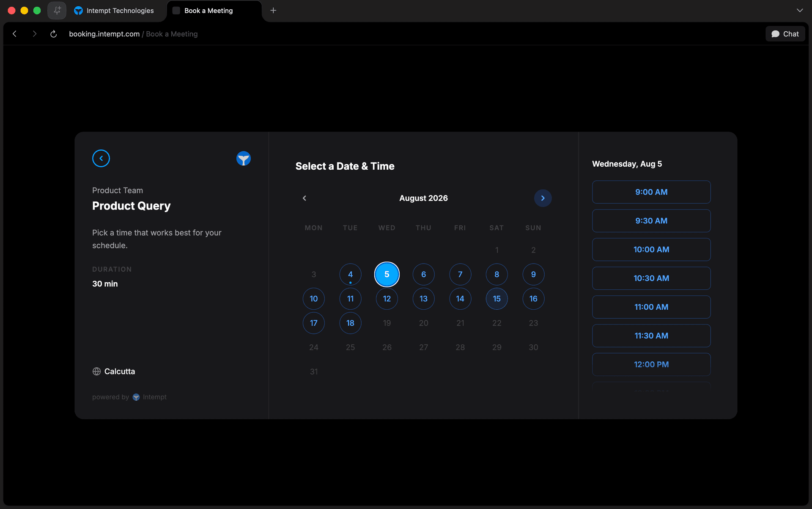Select Saturday August 8
Viewport: 812px width, 509px height.
point(497,274)
